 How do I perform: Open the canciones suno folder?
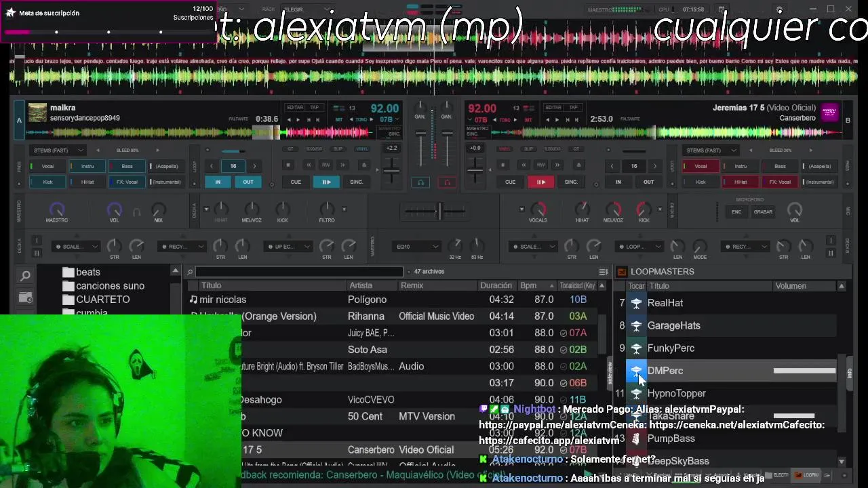103,286
